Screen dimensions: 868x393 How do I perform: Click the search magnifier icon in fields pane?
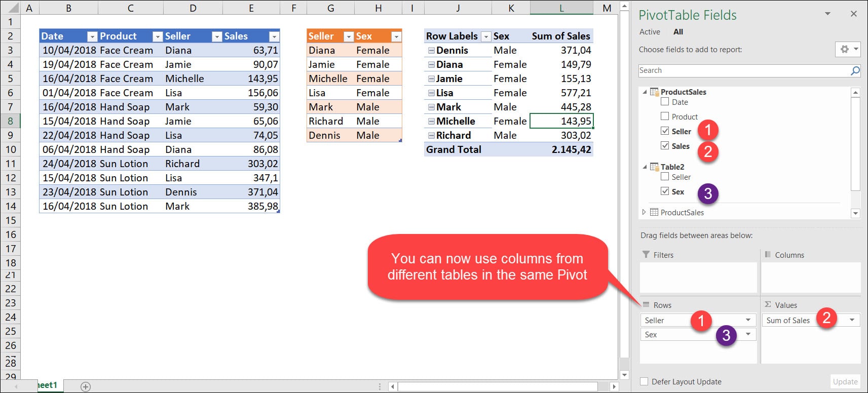point(855,71)
